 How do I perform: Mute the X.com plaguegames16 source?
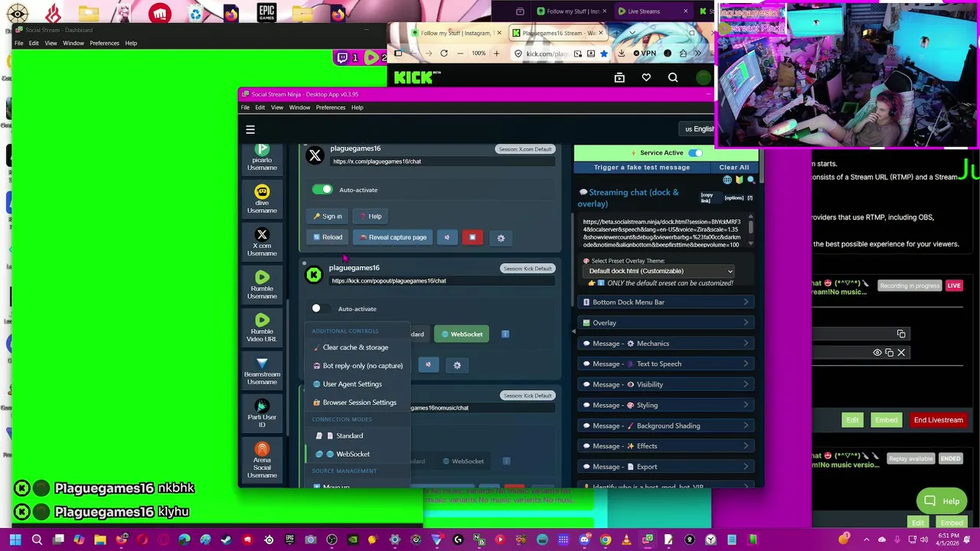coord(447,237)
